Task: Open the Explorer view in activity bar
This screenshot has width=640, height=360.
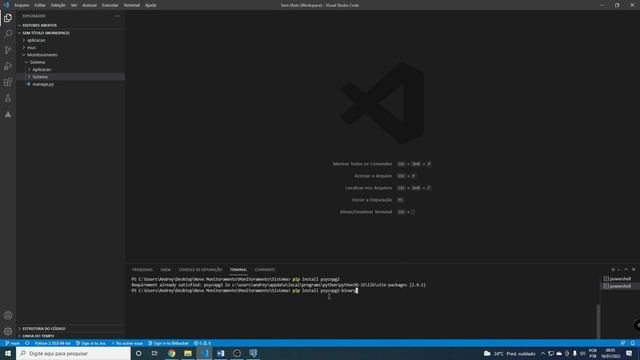Action: coord(8,18)
